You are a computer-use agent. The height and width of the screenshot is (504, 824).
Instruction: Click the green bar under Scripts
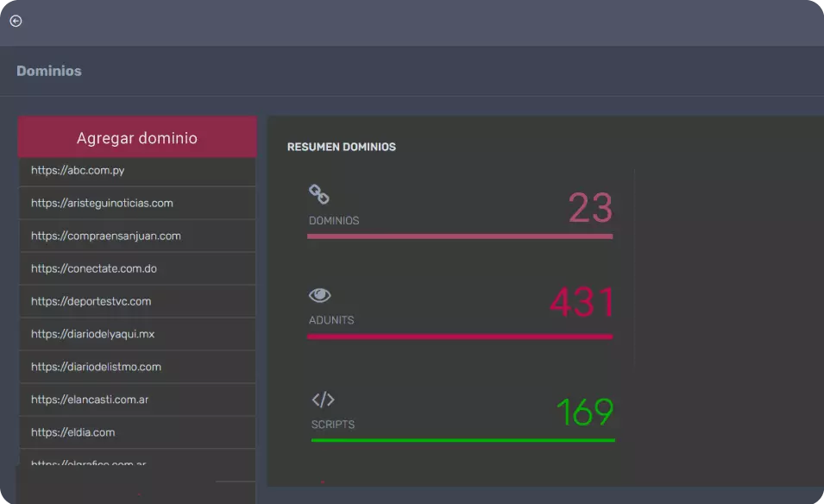click(x=462, y=440)
